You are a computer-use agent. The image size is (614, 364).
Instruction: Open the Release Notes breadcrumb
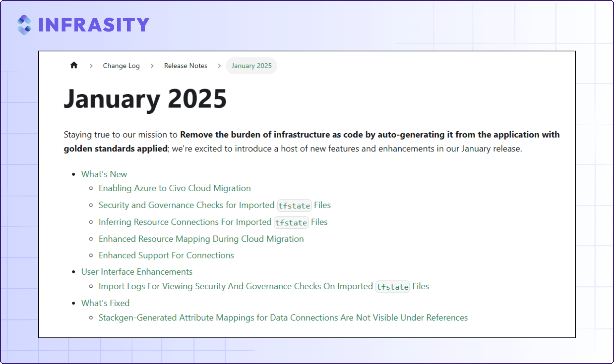[x=186, y=66]
